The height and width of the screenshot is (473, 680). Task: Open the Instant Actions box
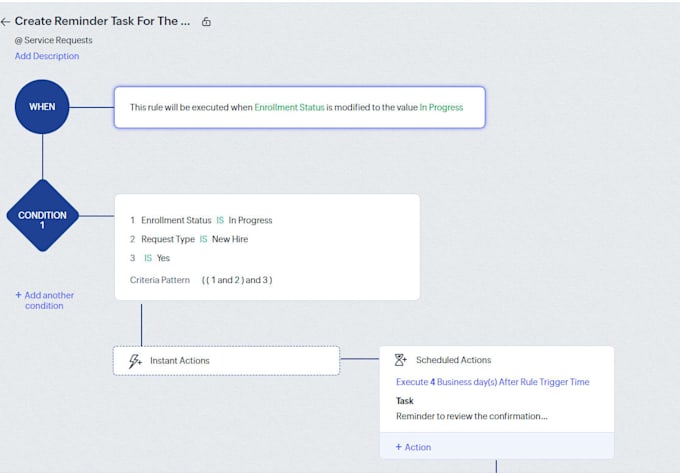[226, 361]
